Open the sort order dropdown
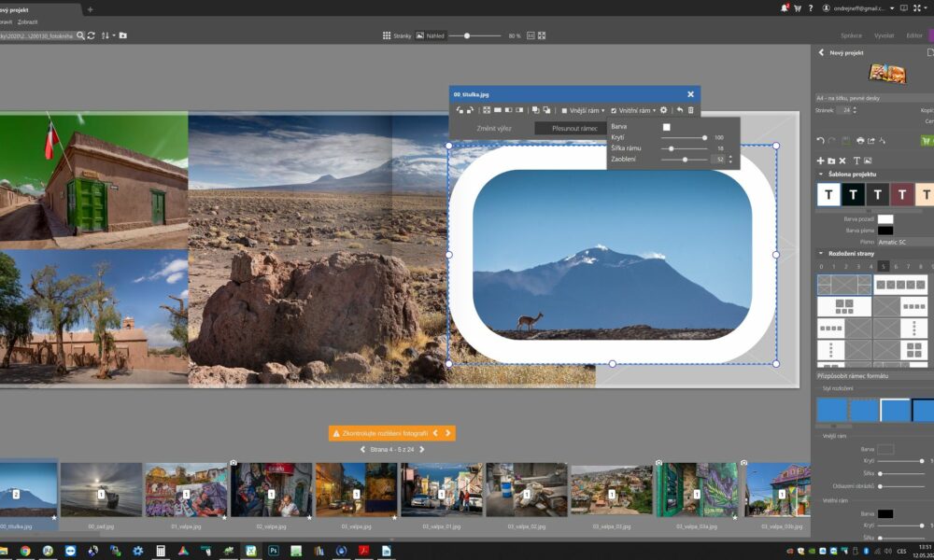Viewport: 934px width, 560px height. click(107, 35)
